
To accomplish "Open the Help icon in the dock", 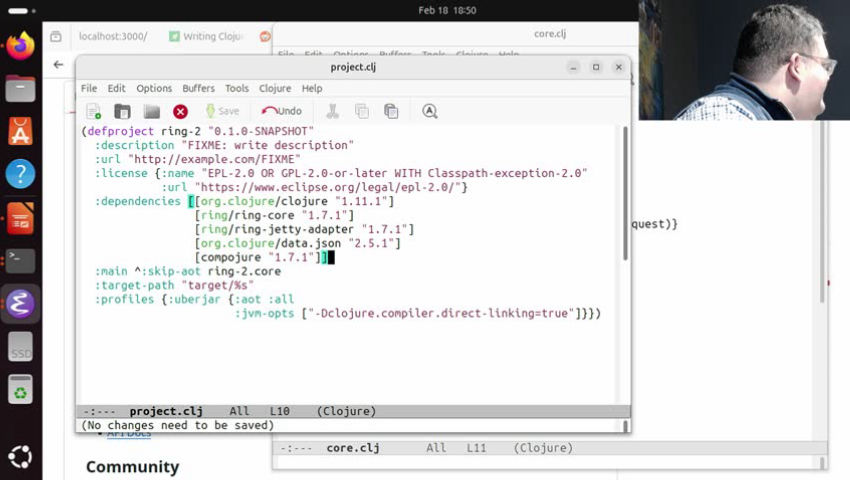I will (21, 174).
